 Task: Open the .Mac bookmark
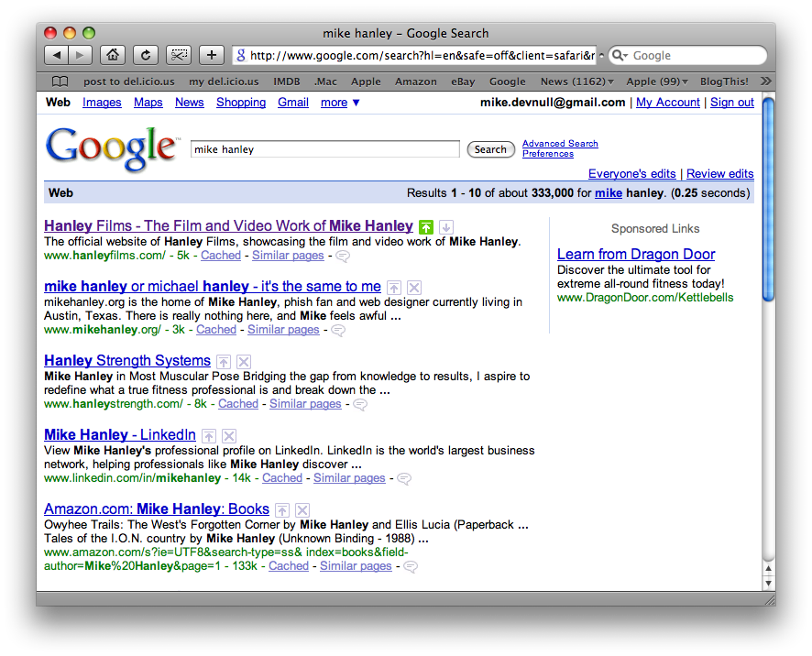pyautogui.click(x=325, y=82)
